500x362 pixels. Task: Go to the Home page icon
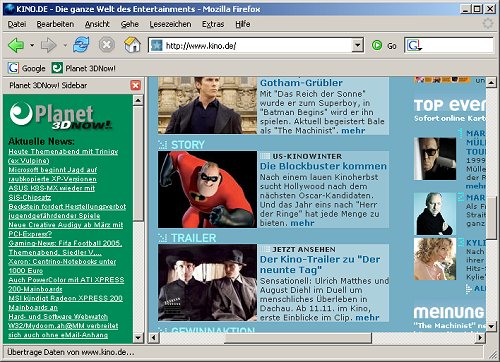click(132, 45)
